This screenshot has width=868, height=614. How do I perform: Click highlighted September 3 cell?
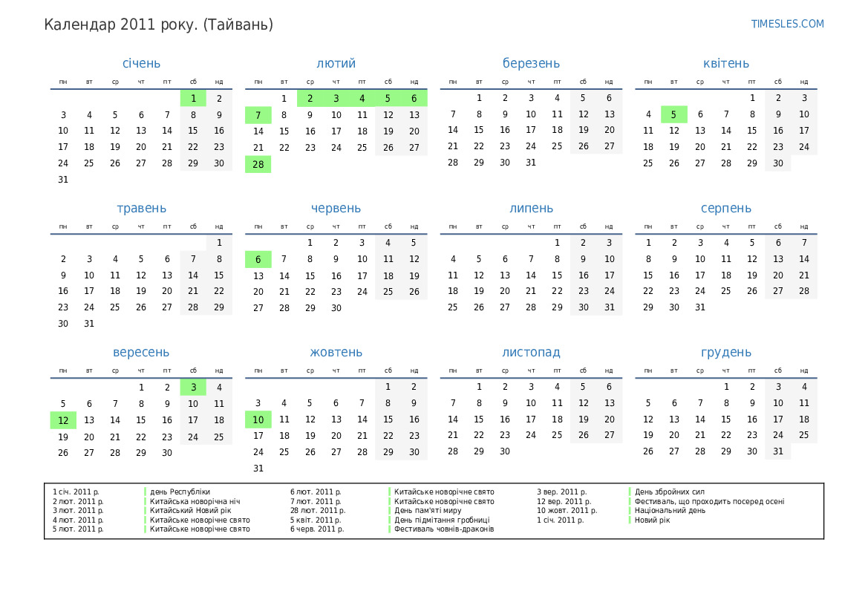tap(193, 388)
